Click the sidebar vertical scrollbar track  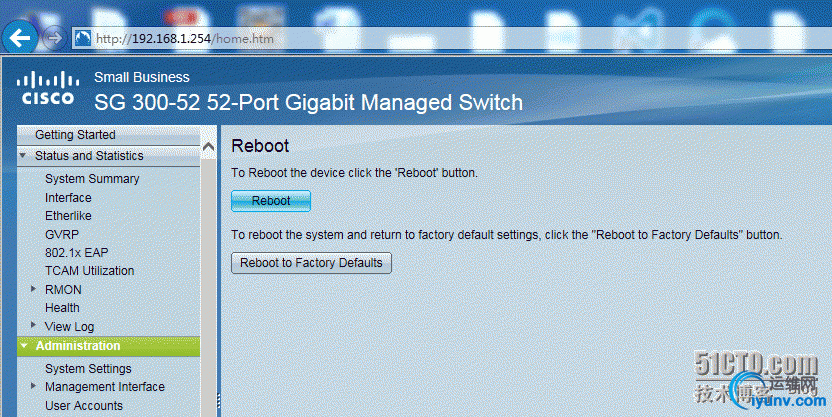coord(209,286)
